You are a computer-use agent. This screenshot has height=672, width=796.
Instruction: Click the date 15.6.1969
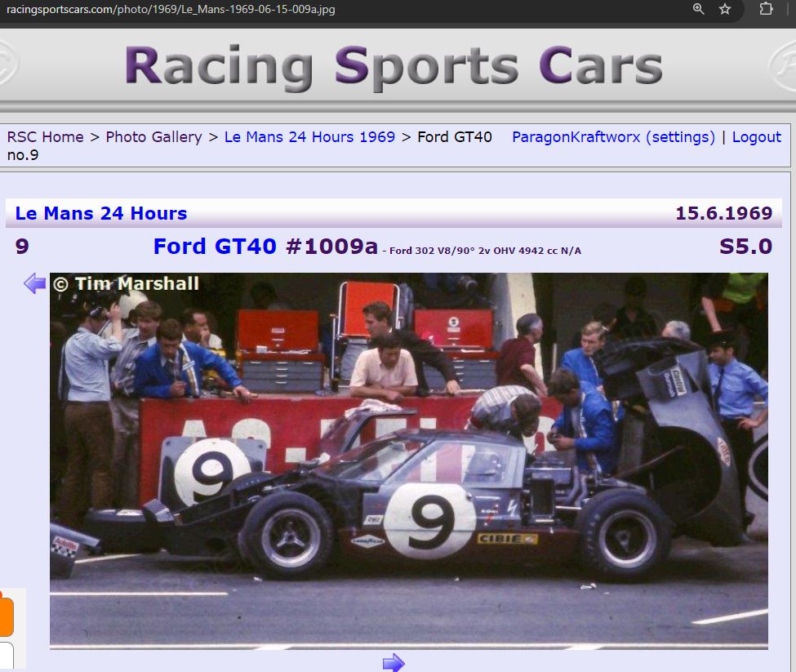(724, 213)
